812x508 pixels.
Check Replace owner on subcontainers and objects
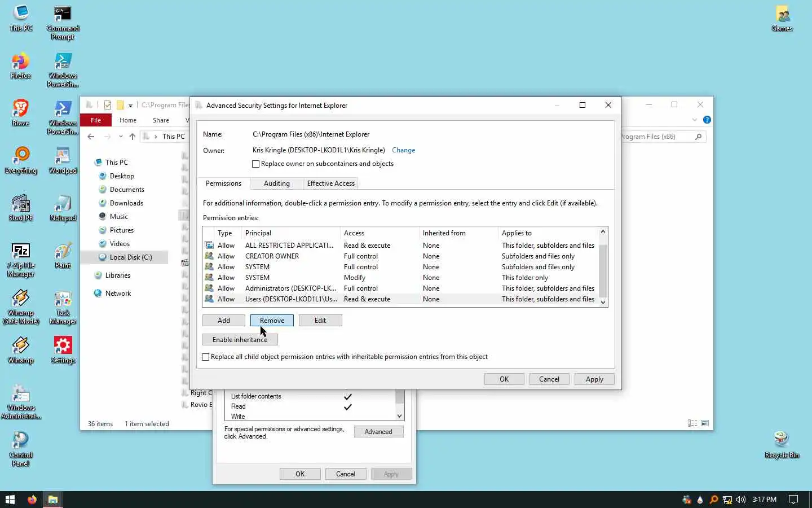[x=255, y=164]
